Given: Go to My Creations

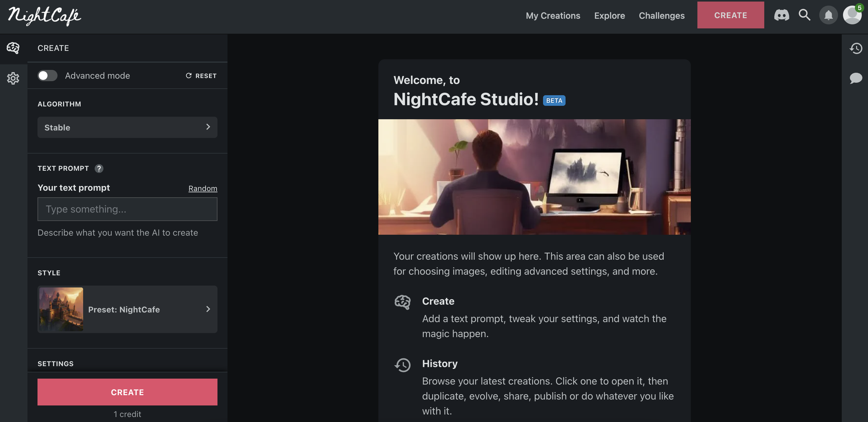Looking at the screenshot, I should 553,16.
